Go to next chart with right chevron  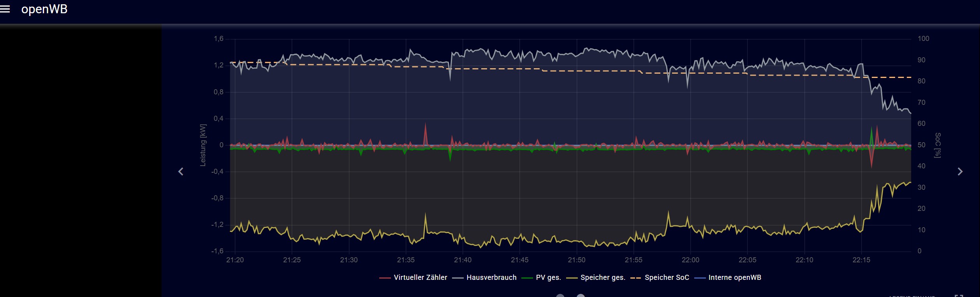[x=960, y=171]
